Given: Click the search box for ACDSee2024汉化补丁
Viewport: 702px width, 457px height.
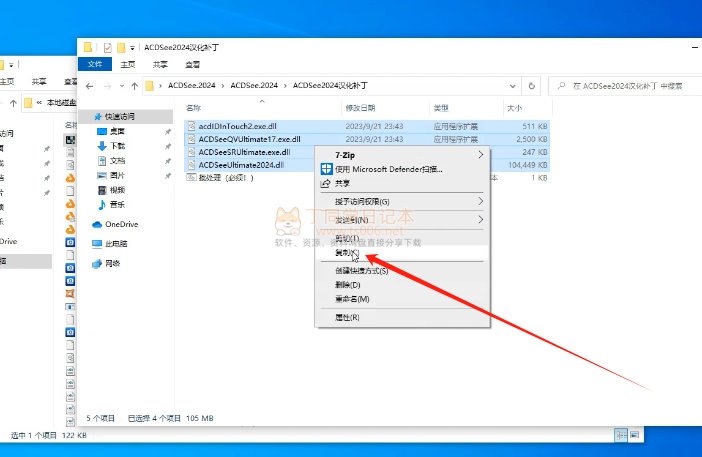Looking at the screenshot, I should 627,85.
